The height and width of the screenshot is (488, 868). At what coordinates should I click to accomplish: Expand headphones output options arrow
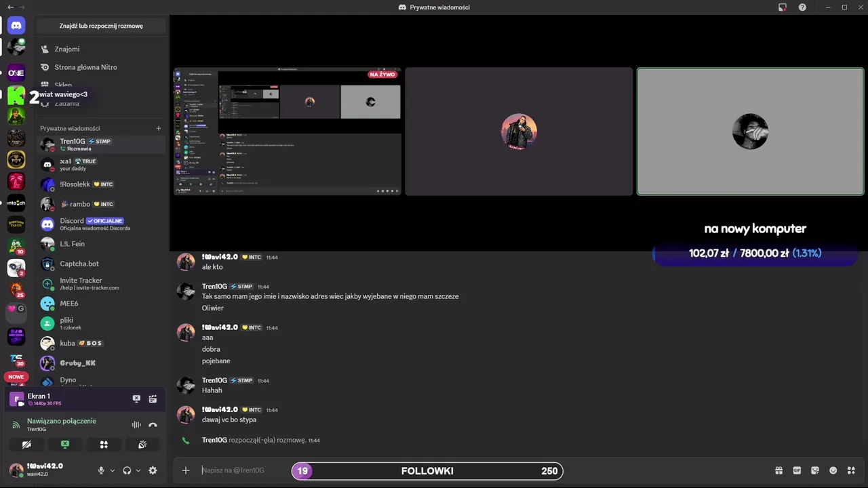(138, 470)
